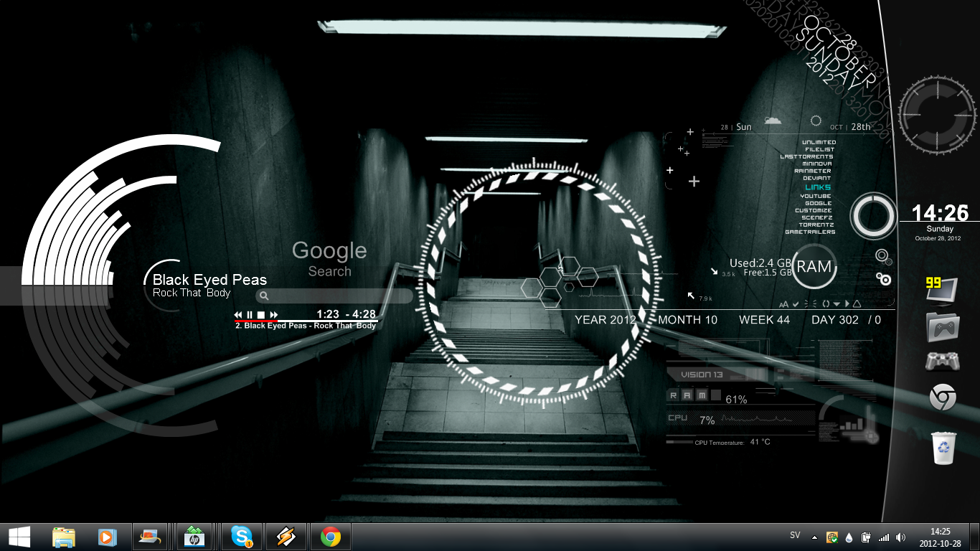The image size is (980, 551).
Task: Open Skype from the taskbar
Action: tap(242, 537)
